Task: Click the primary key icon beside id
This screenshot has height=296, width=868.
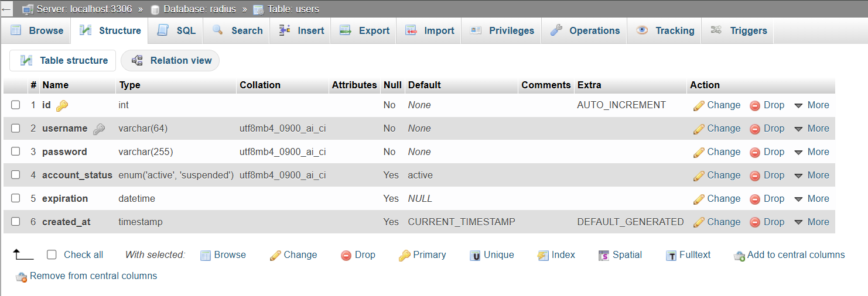Action: point(62,105)
